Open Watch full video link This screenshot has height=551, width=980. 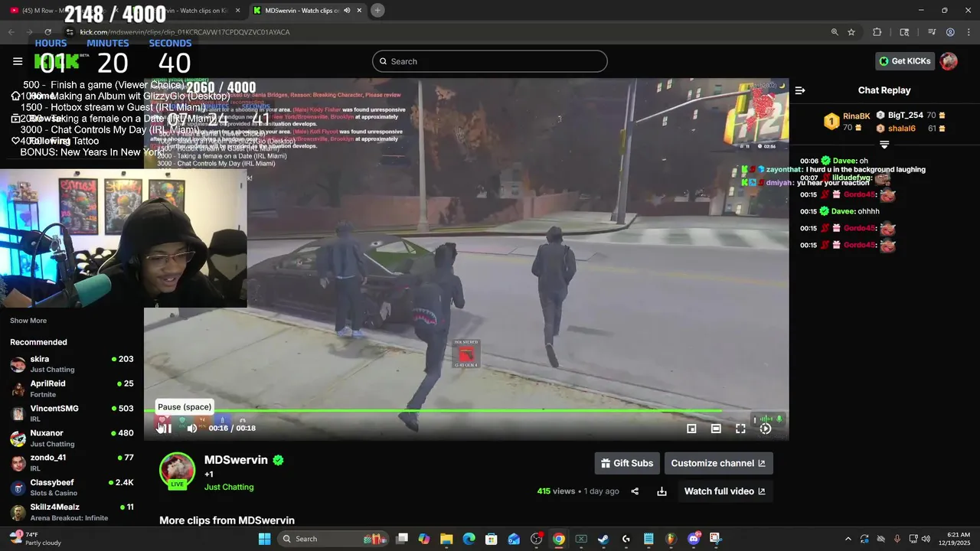pyautogui.click(x=724, y=491)
